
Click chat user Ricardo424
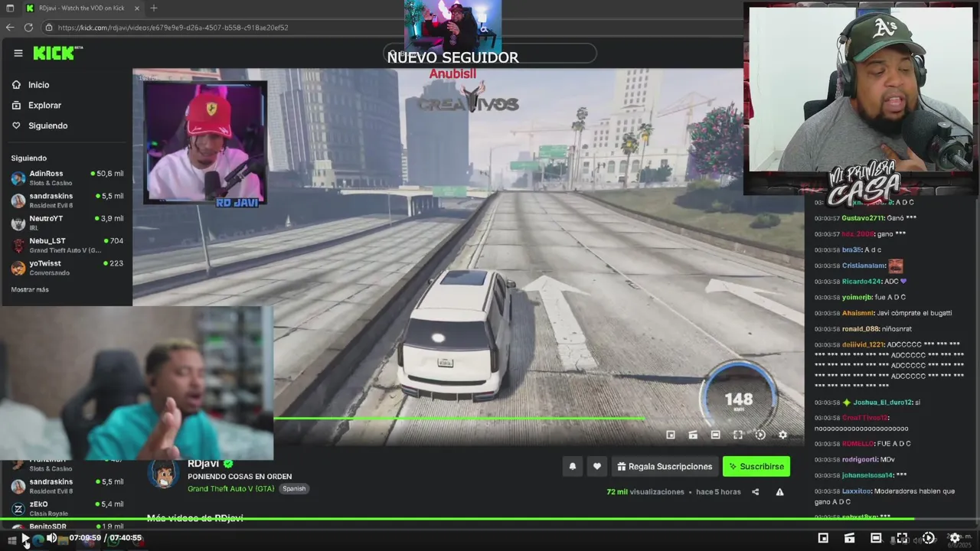[x=861, y=282]
